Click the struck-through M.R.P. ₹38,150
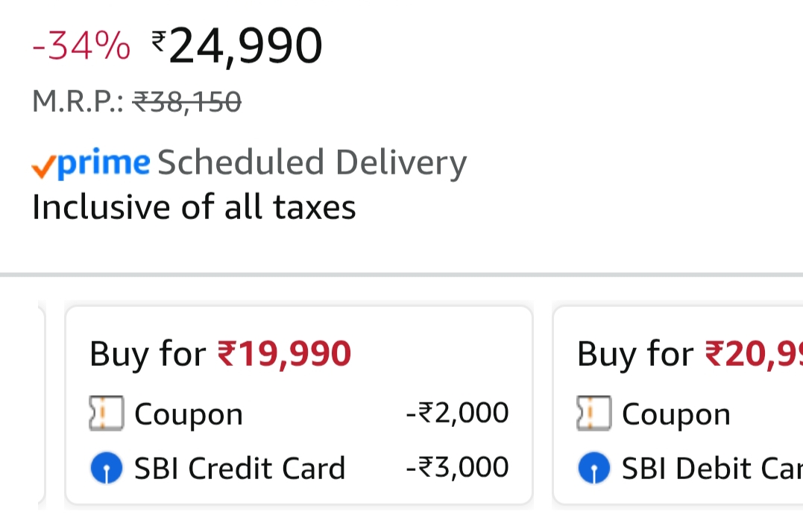803x532 pixels. pos(186,101)
